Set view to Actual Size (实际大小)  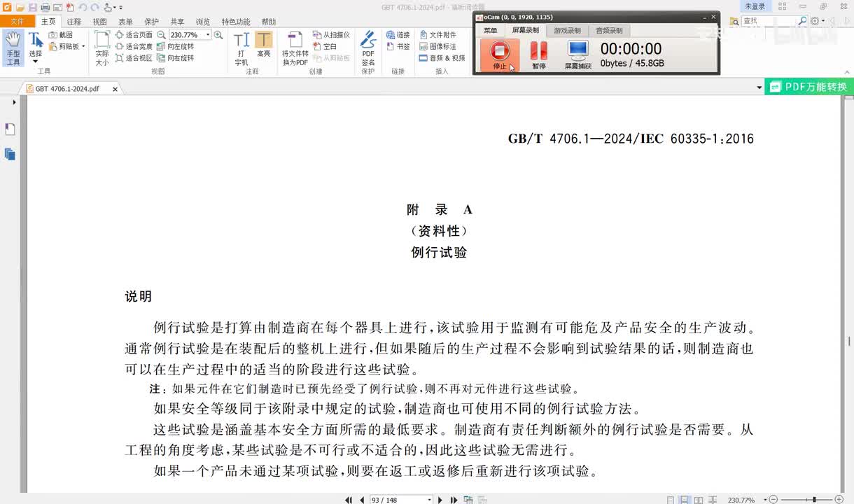click(x=102, y=48)
